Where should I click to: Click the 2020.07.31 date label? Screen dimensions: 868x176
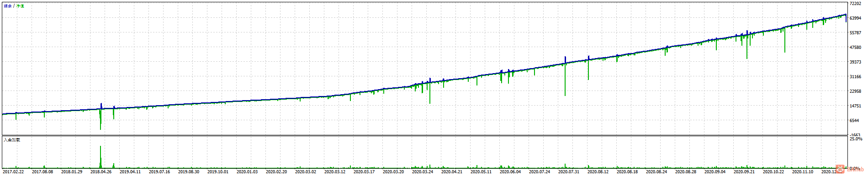click(569, 172)
